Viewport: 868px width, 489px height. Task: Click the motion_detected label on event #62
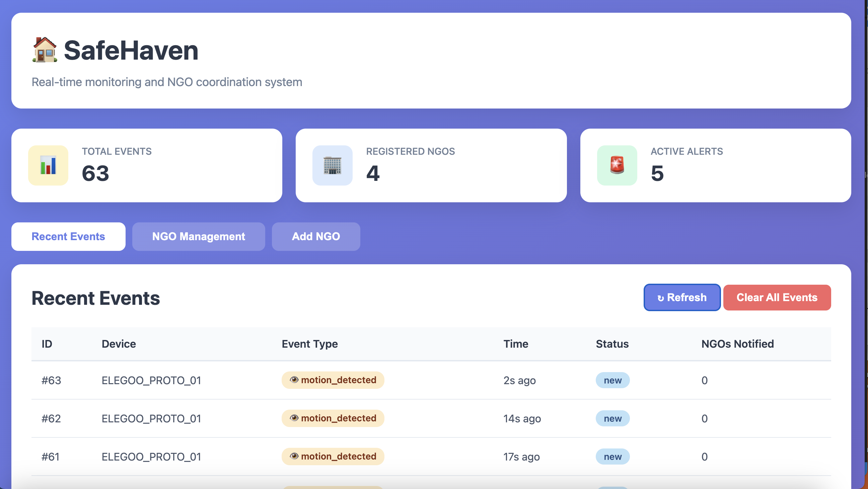pos(338,418)
